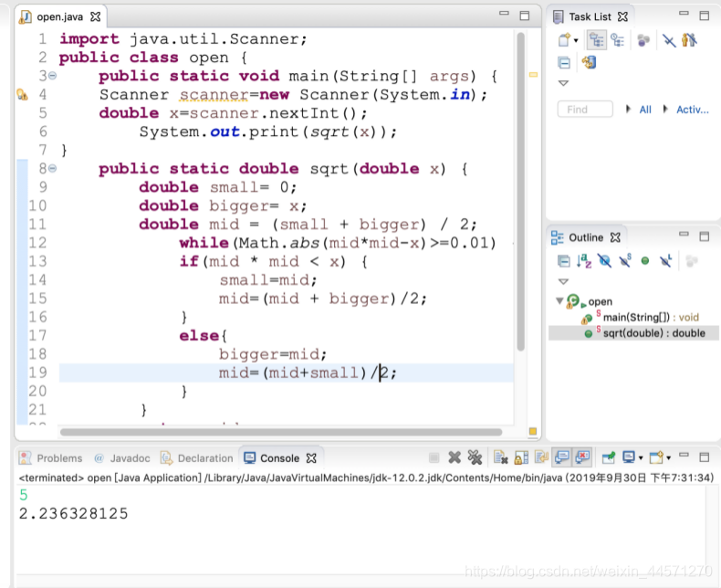Click the Activ... link in Task List
This screenshot has width=721, height=588.
693,110
